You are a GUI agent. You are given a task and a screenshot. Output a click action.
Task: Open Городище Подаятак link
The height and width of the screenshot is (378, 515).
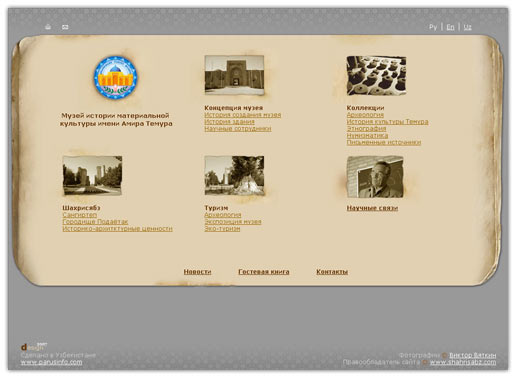95,222
